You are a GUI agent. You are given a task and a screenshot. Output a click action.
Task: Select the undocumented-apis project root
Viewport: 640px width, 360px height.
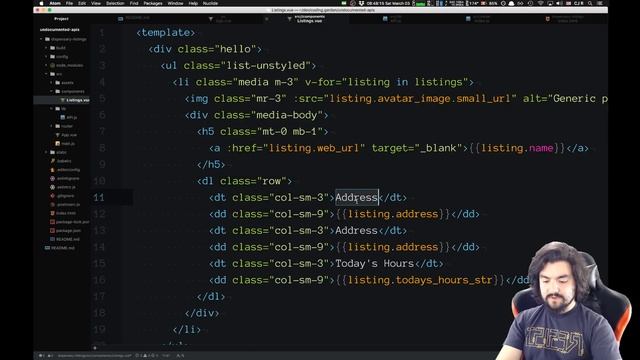(x=60, y=30)
